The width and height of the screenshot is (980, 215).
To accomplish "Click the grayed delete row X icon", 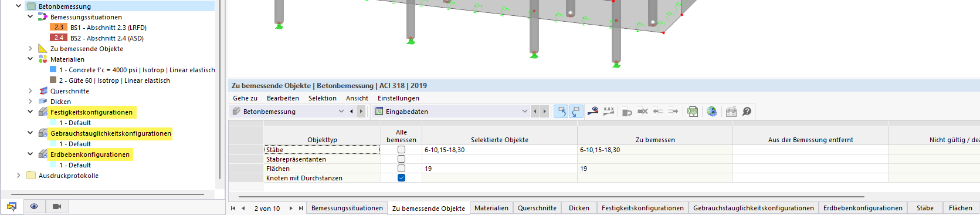I will point(643,111).
